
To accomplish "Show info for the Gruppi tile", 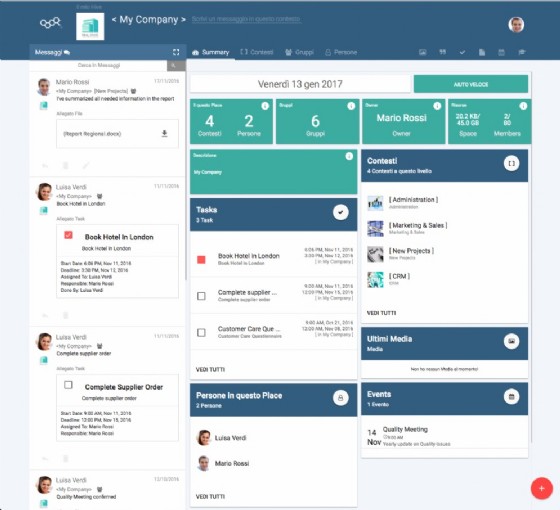I will (351, 106).
